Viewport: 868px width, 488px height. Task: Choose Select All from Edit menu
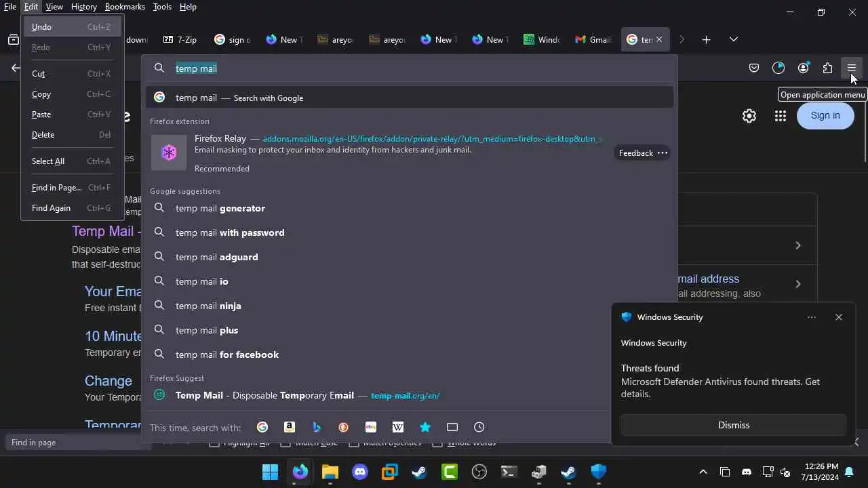tap(72, 161)
